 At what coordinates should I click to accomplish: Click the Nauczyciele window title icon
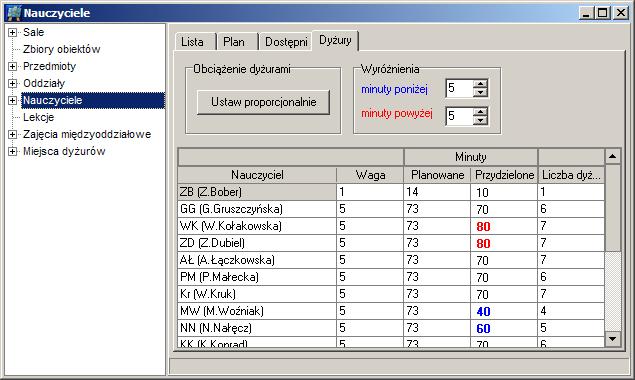pos(14,13)
